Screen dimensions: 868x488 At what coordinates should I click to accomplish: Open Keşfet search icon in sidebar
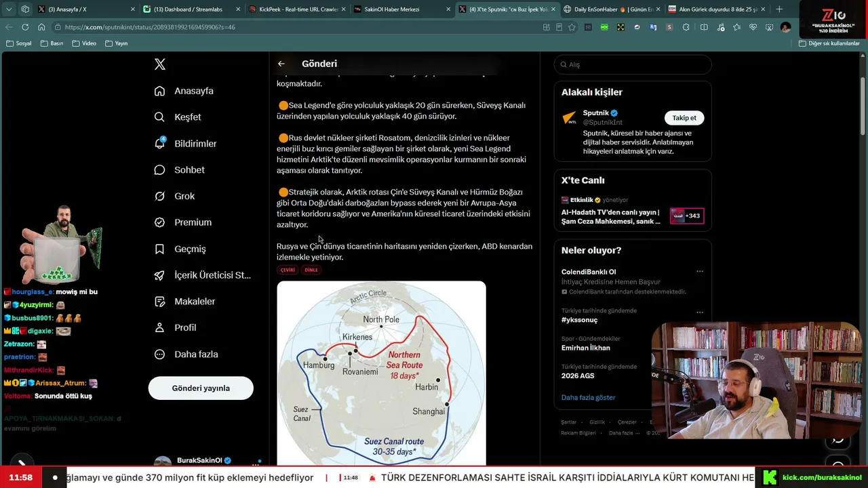point(159,117)
